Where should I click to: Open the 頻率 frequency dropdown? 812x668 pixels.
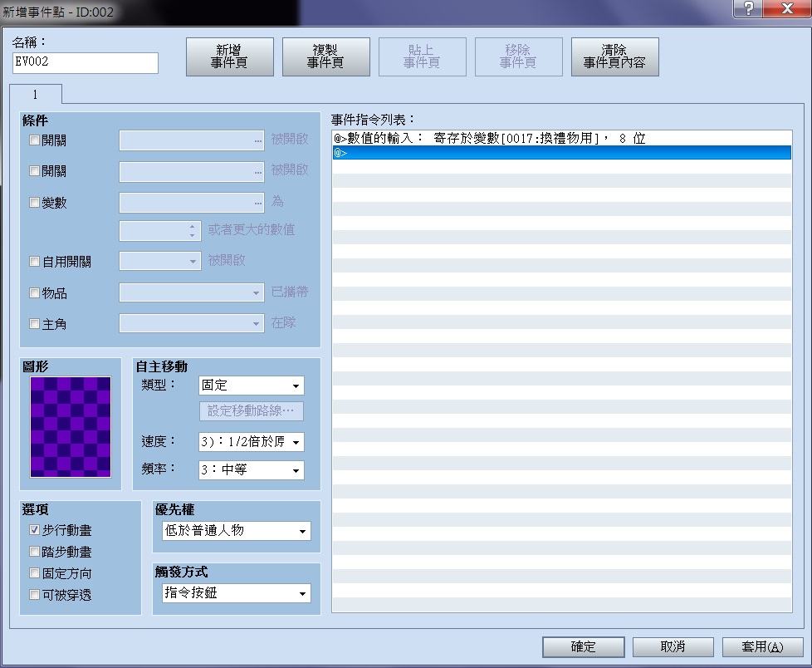click(252, 470)
